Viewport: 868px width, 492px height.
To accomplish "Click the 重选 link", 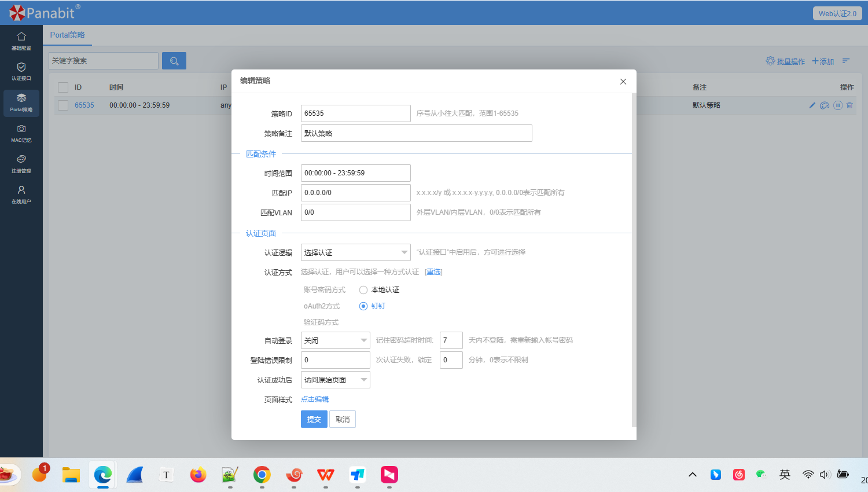I will point(433,272).
